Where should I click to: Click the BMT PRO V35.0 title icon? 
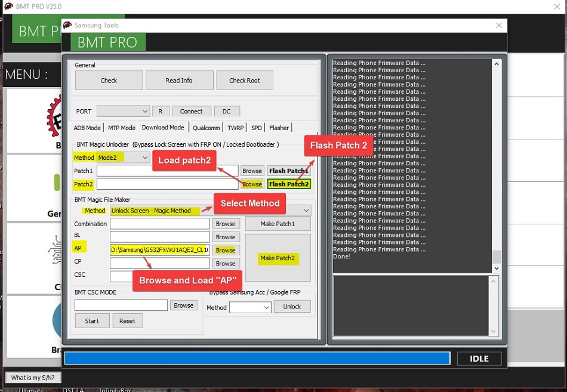[9, 6]
